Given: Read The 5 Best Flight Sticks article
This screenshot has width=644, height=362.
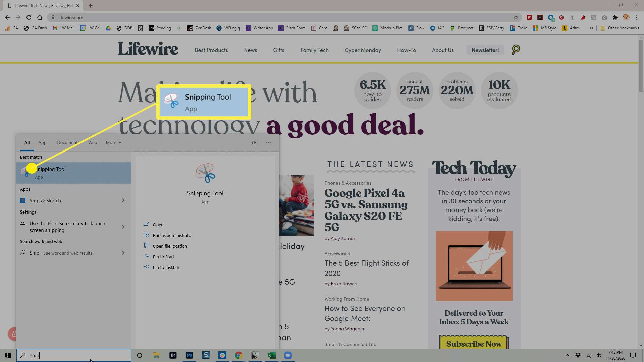Looking at the screenshot, I should coord(367,268).
